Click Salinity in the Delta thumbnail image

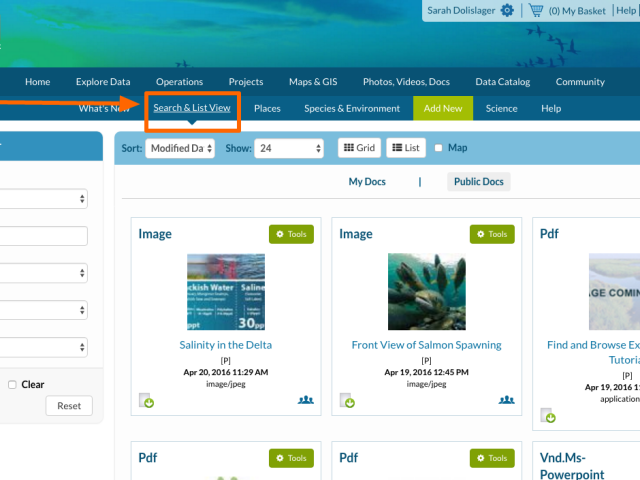[x=226, y=292]
